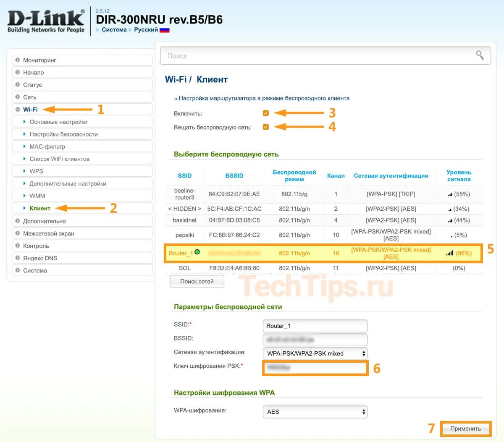The image size is (504, 442).
Task: Open the WPA-шифрование AES dropdown
Action: 315,412
